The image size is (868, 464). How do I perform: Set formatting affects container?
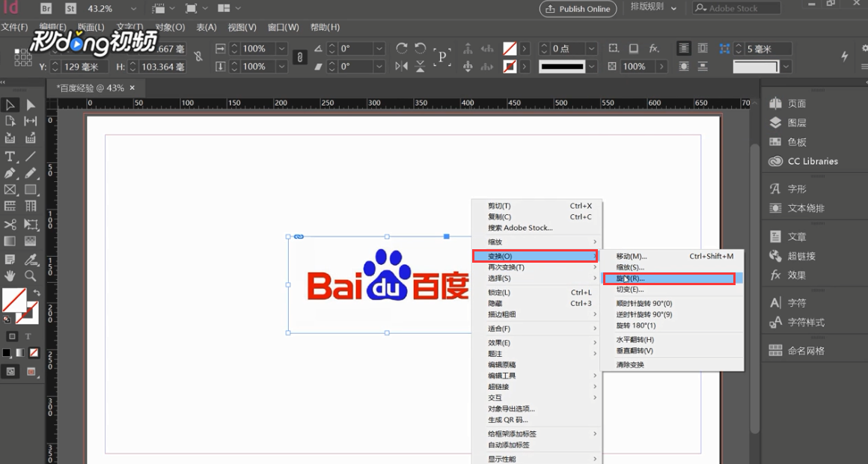coord(12,336)
